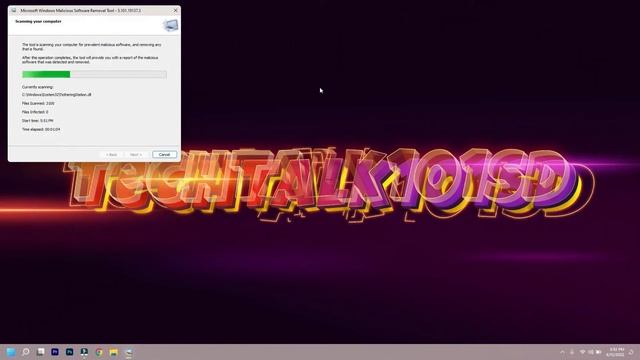The image size is (640, 360).
Task: Click the microphone tray icon
Action: click(572, 352)
